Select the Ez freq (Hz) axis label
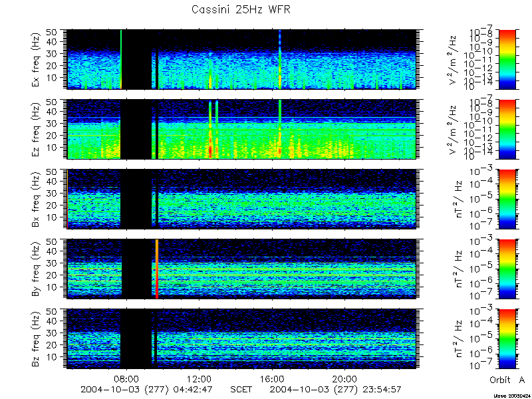The image size is (532, 399). 36,129
